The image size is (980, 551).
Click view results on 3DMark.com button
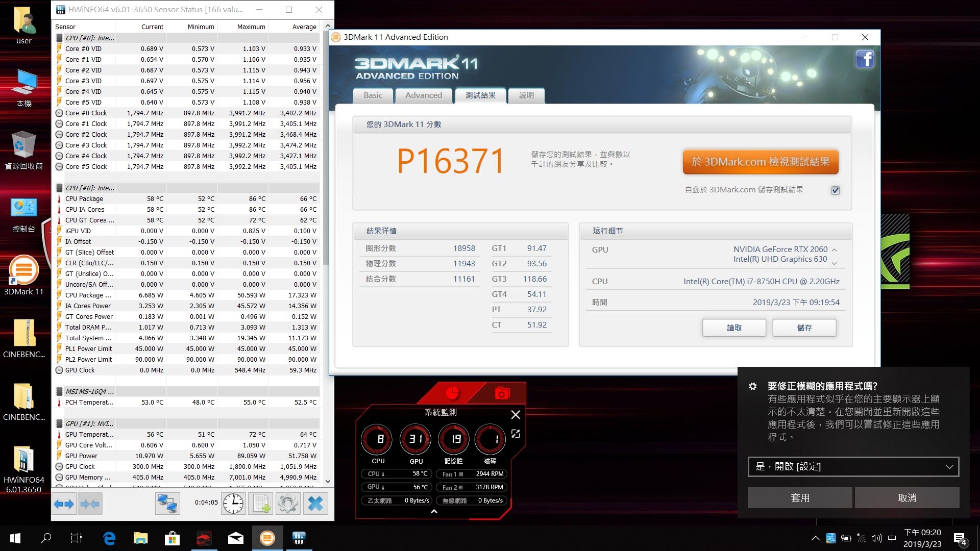[760, 162]
